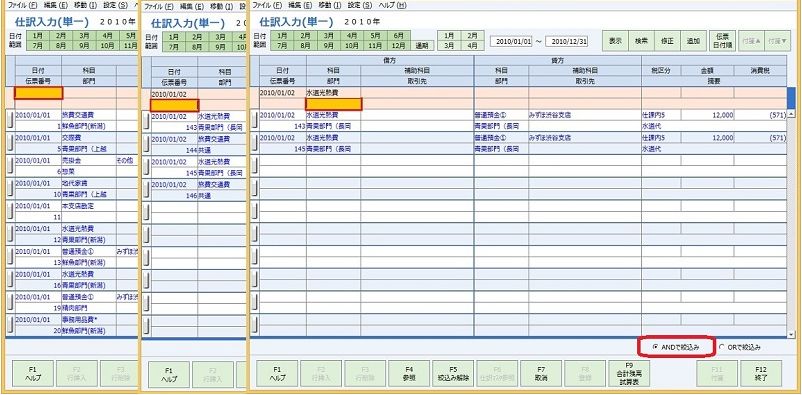This screenshot has height=395, width=802.
Task: Click 本支店勘定 entry in left window
Action: point(78,206)
